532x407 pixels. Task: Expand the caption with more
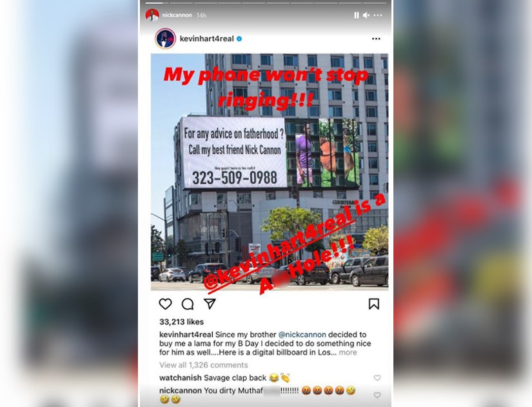click(348, 352)
